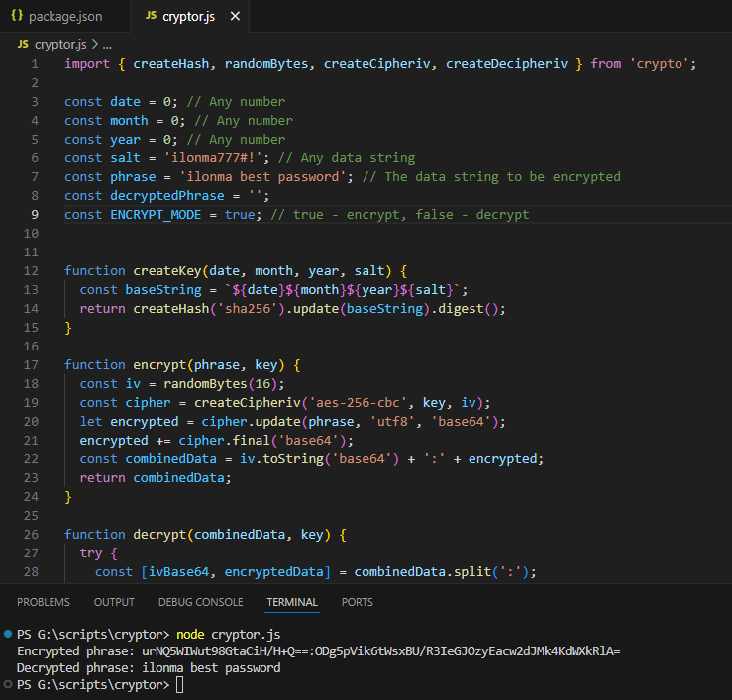
Task: Open the PORTS panel tab
Action: pos(358,602)
